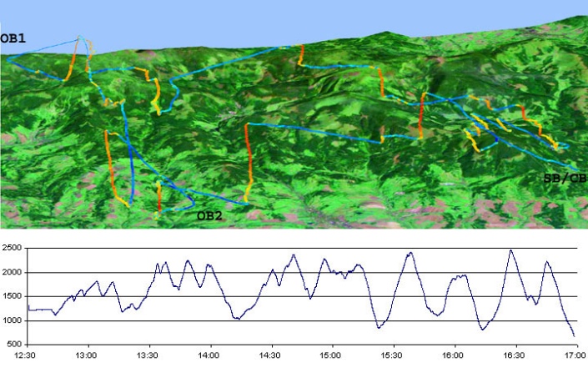Click the OB2 label on the terrain map
The image size is (588, 368).
pos(209,216)
